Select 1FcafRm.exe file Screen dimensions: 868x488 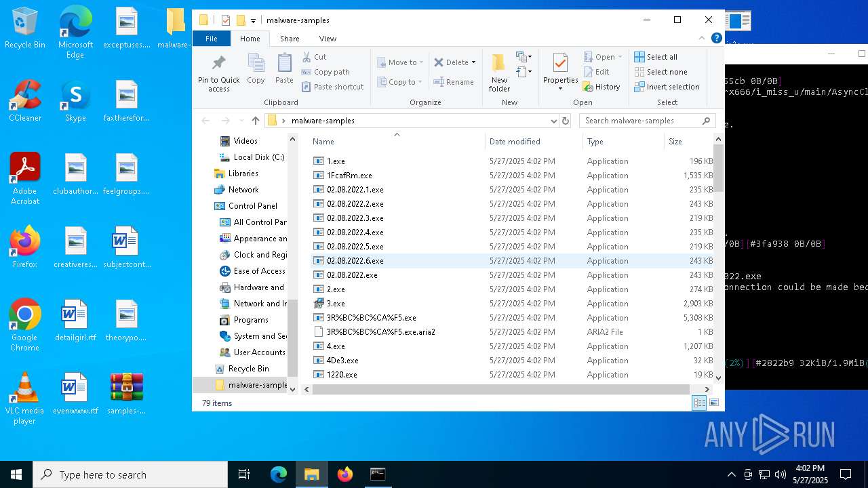point(513,176)
